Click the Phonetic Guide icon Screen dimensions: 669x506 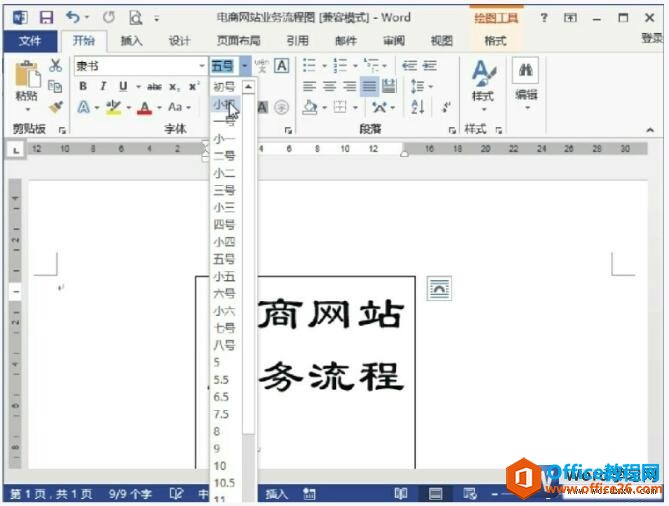(261, 66)
